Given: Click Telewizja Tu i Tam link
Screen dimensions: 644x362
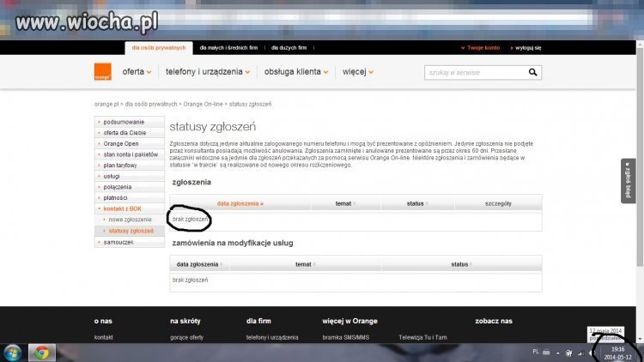Looking at the screenshot, I should 422,337.
